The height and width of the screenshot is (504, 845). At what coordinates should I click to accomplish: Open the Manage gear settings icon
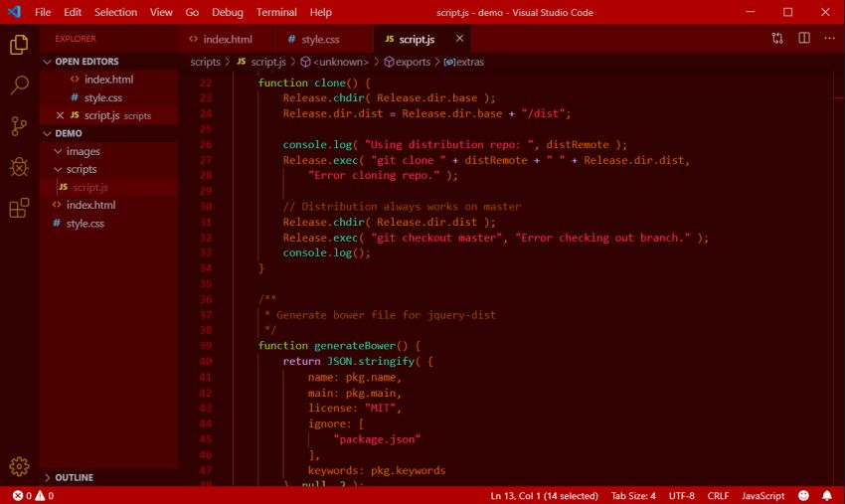tap(19, 466)
